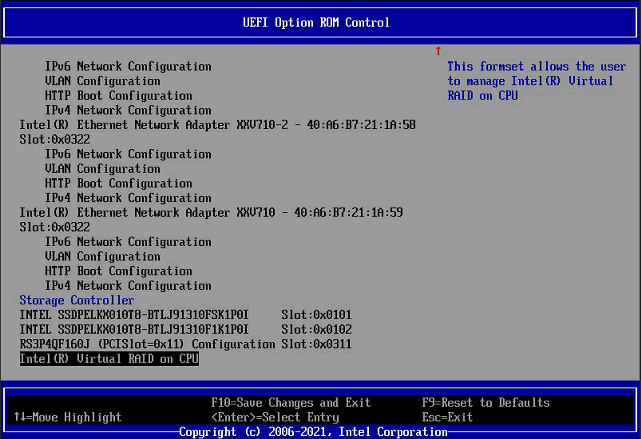The height and width of the screenshot is (439, 641).
Task: Click the Move Highlight arrows hint
Action: 68,417
